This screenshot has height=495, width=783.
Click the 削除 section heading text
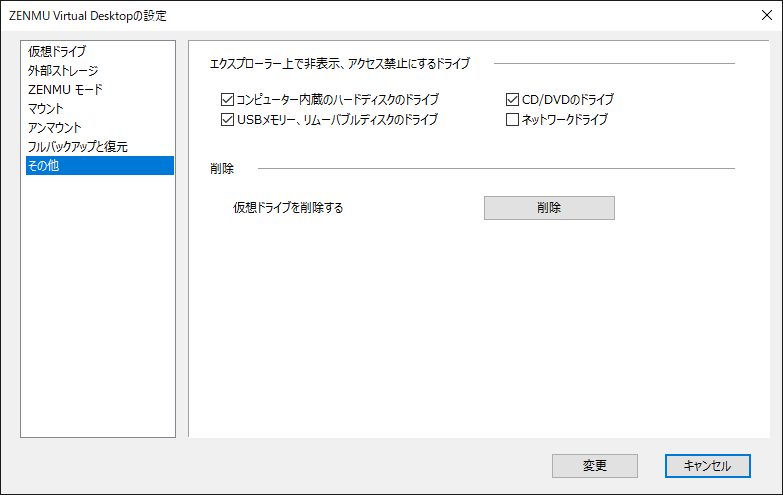222,169
